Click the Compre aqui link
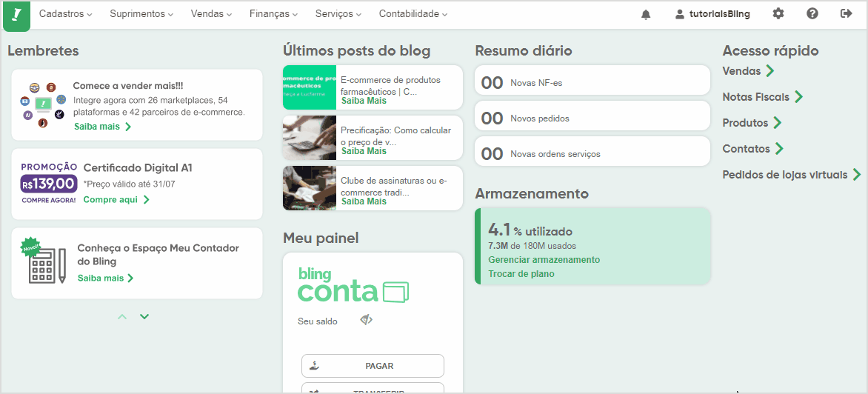 point(116,199)
